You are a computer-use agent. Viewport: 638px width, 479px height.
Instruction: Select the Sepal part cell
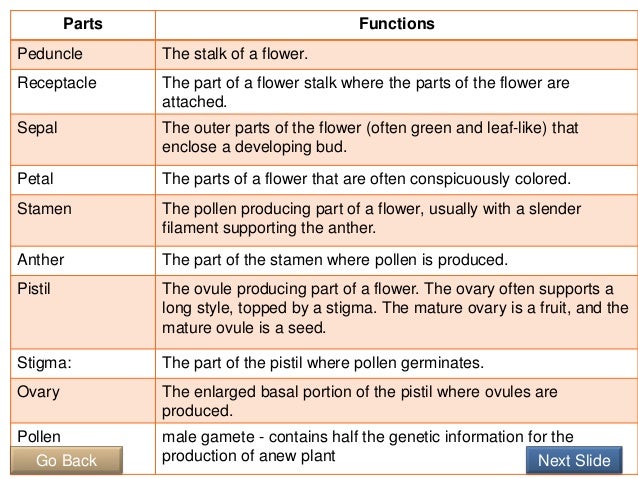click(x=83, y=140)
